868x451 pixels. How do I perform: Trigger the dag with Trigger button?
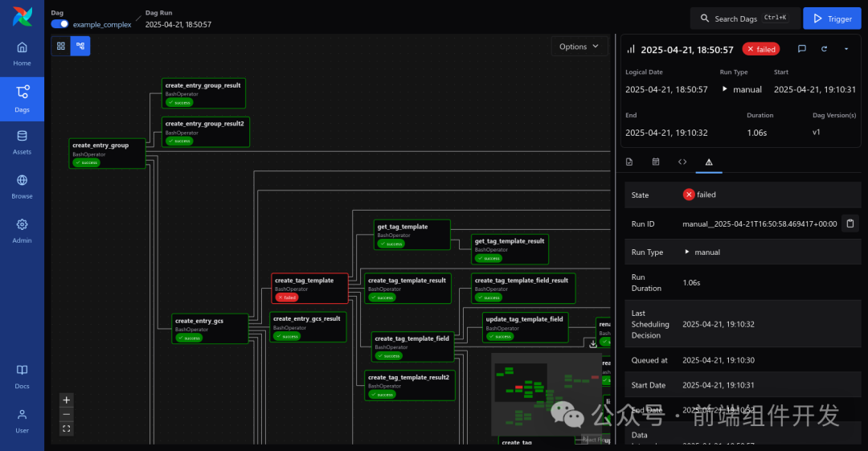(832, 18)
